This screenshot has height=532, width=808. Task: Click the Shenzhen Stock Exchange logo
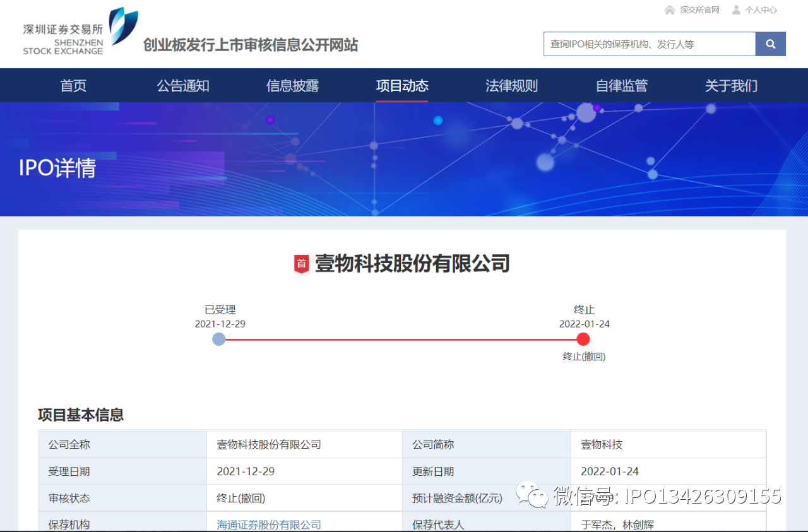[x=80, y=32]
